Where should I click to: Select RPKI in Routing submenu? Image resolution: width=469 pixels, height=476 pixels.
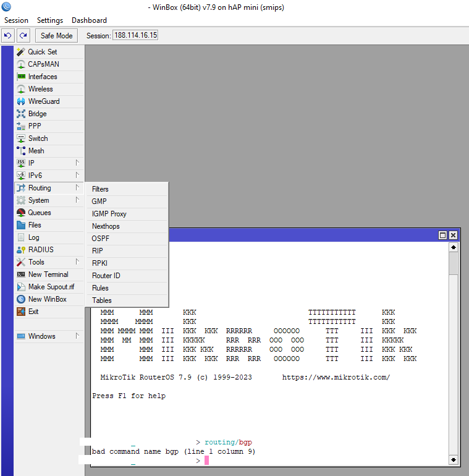coord(127,263)
